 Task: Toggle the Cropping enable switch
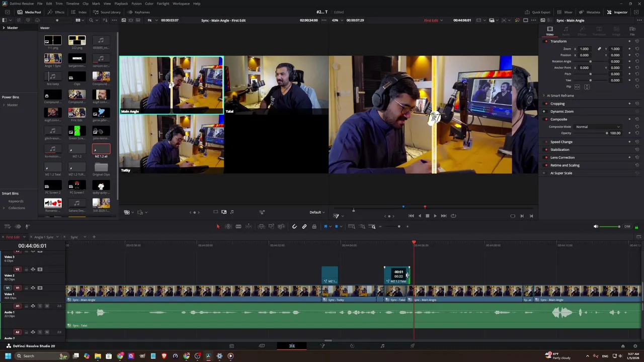click(546, 104)
